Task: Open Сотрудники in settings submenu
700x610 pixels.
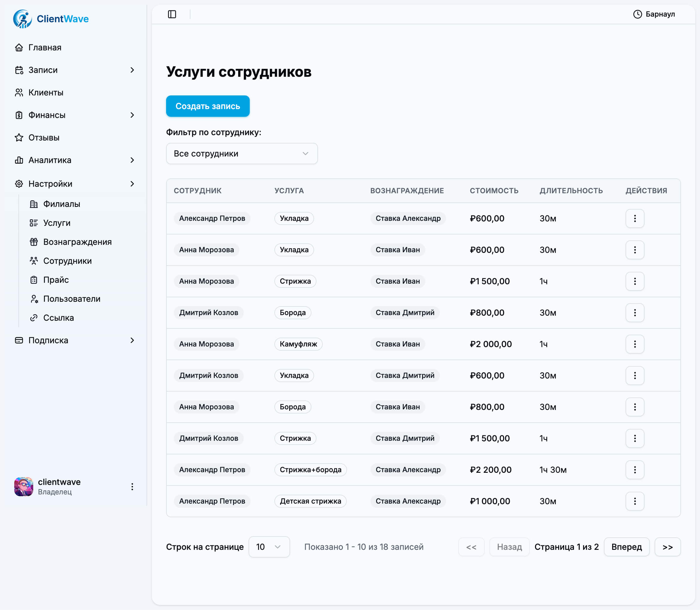Action: coord(67,261)
